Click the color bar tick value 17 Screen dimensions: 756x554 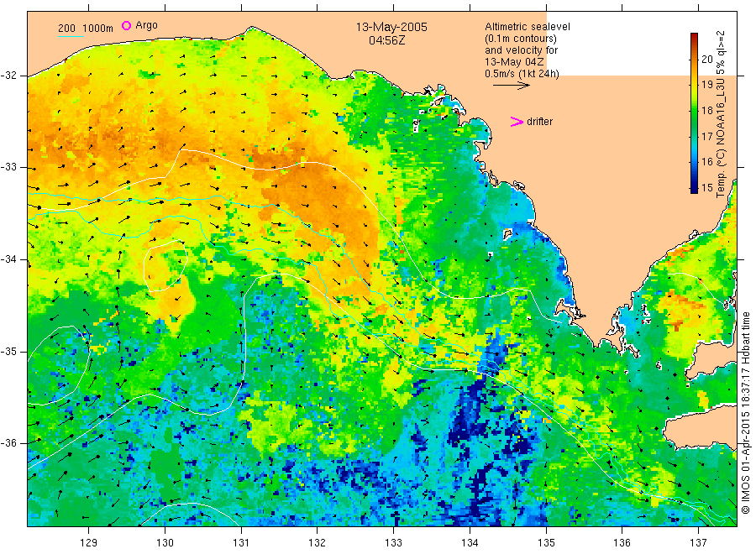(x=706, y=136)
